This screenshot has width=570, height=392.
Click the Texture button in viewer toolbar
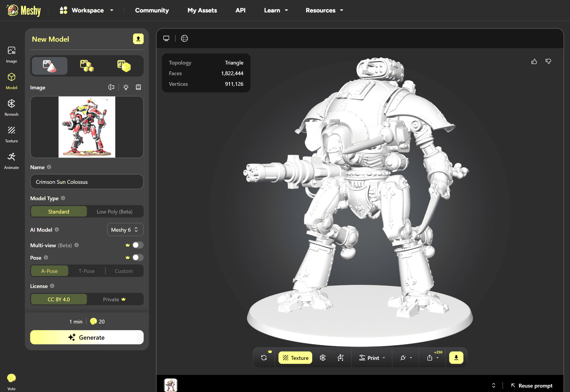click(x=295, y=358)
